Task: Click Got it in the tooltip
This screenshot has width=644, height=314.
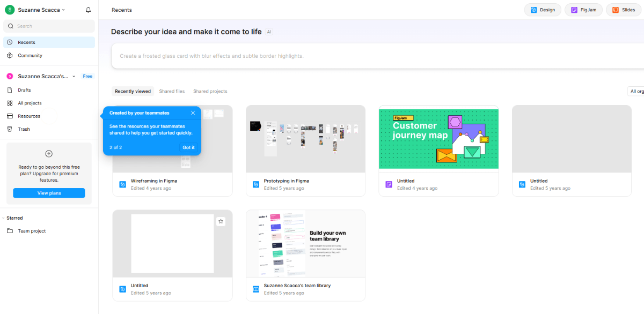Action: click(x=189, y=147)
